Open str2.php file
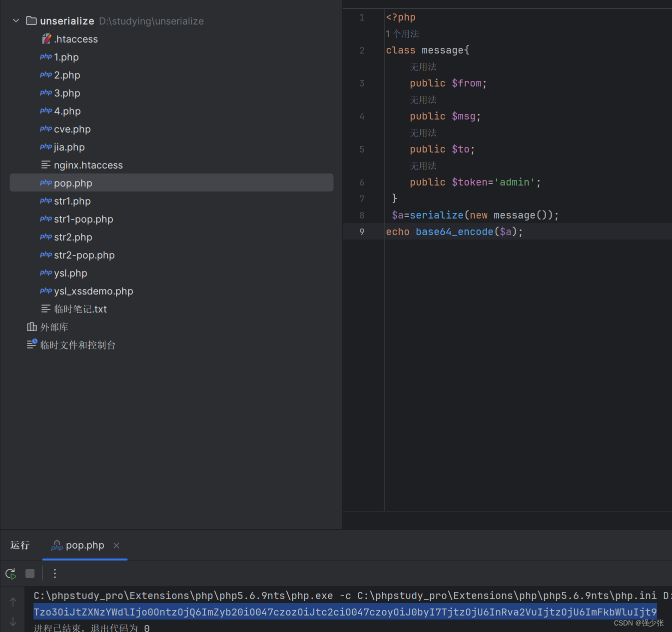 73,237
